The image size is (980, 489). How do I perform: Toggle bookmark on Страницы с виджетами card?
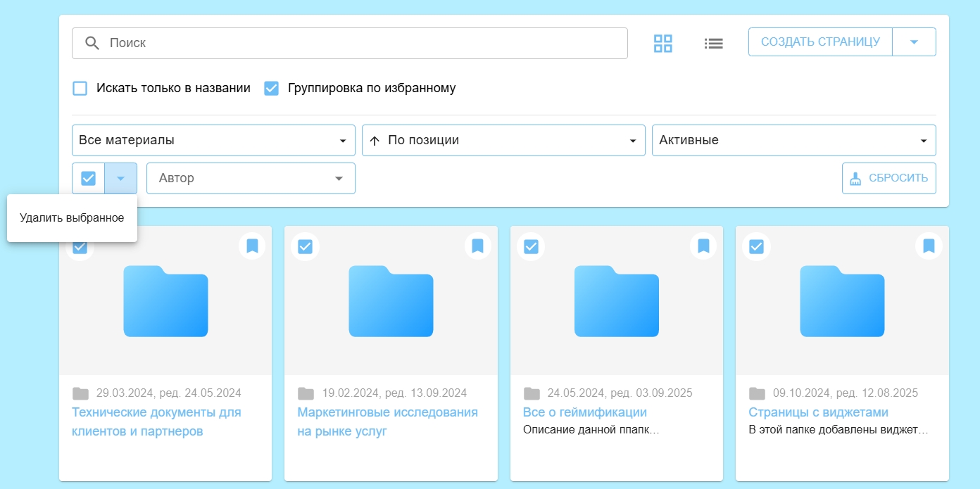929,246
